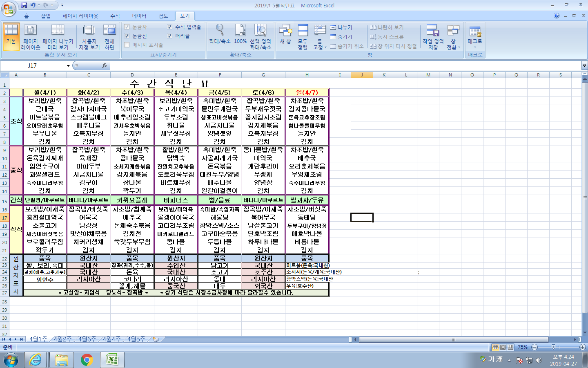The width and height of the screenshot is (588, 368).
Task: Click the Save icon in quick access toolbar
Action: [24, 5]
